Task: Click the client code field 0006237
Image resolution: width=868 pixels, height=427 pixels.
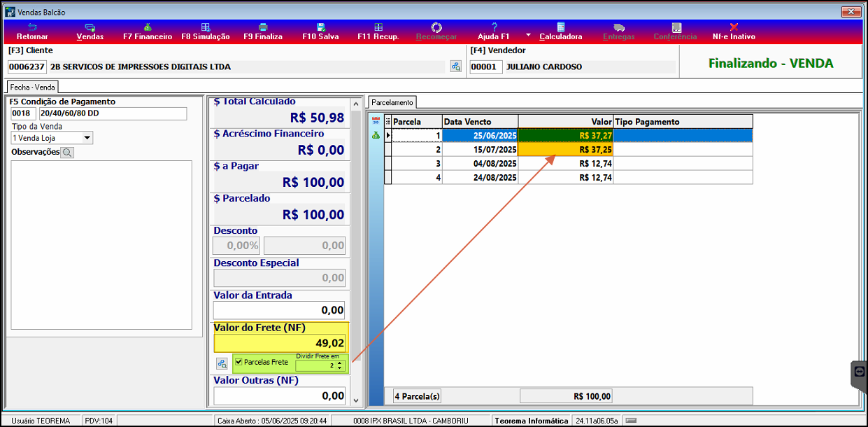Action: tap(27, 67)
